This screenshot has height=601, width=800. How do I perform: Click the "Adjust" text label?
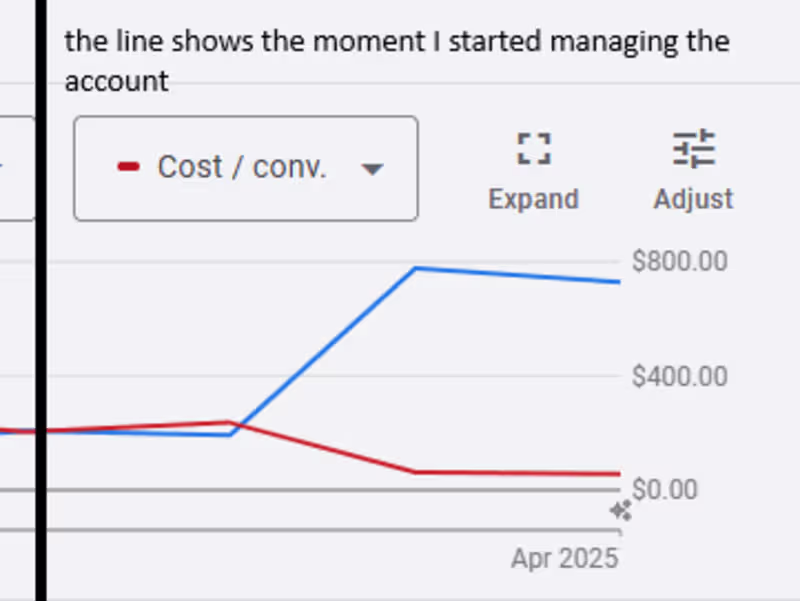pos(693,199)
